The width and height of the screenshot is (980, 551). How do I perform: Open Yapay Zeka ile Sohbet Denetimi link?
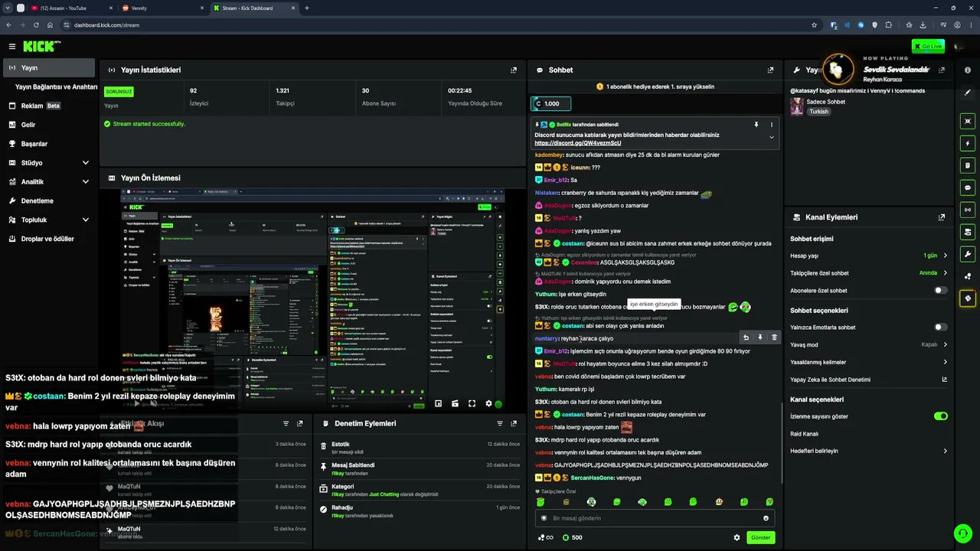coord(869,380)
